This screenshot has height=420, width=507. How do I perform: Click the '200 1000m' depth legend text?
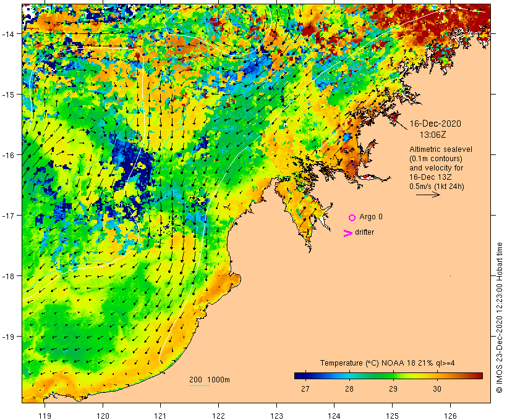[x=210, y=380]
